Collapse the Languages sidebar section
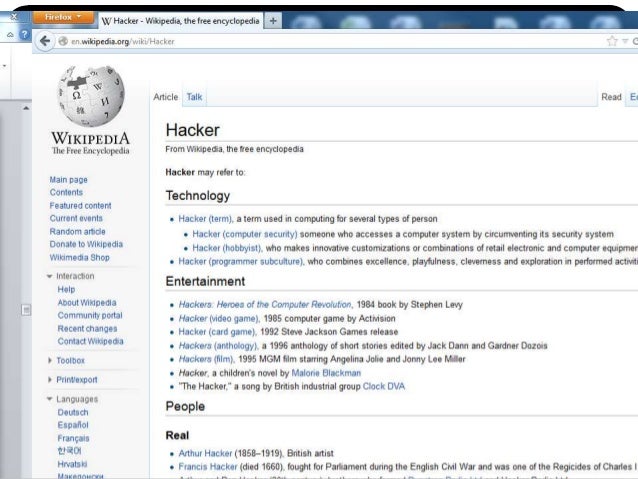638x479 pixels. pos(50,399)
